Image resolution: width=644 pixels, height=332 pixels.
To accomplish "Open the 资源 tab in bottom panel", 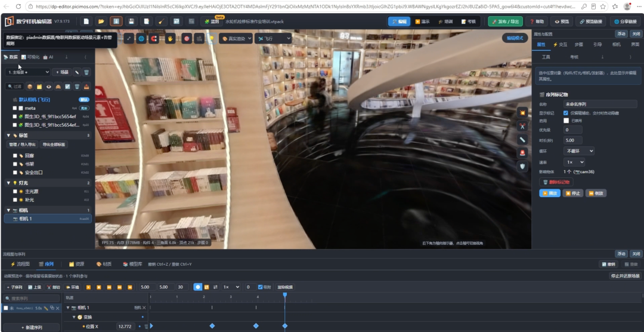I will (x=76, y=264).
